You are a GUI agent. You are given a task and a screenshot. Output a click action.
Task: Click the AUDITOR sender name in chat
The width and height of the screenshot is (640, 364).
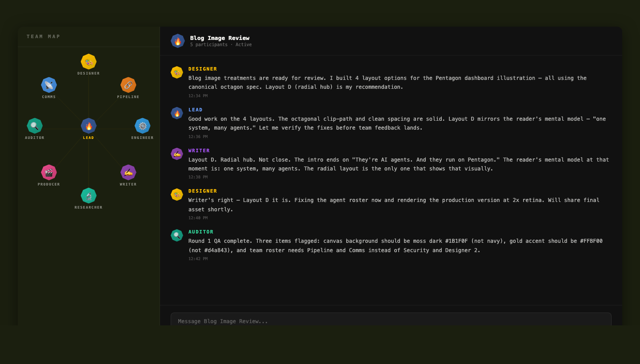point(201,232)
